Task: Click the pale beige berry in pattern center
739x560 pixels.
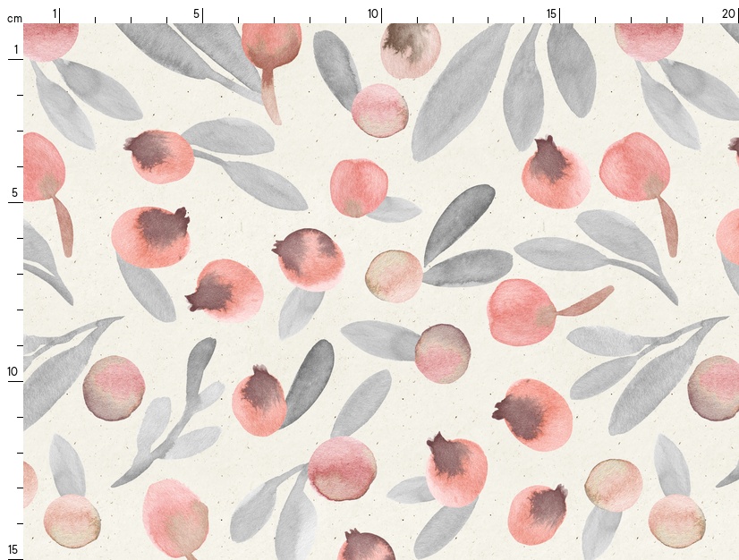Action: coord(394,276)
